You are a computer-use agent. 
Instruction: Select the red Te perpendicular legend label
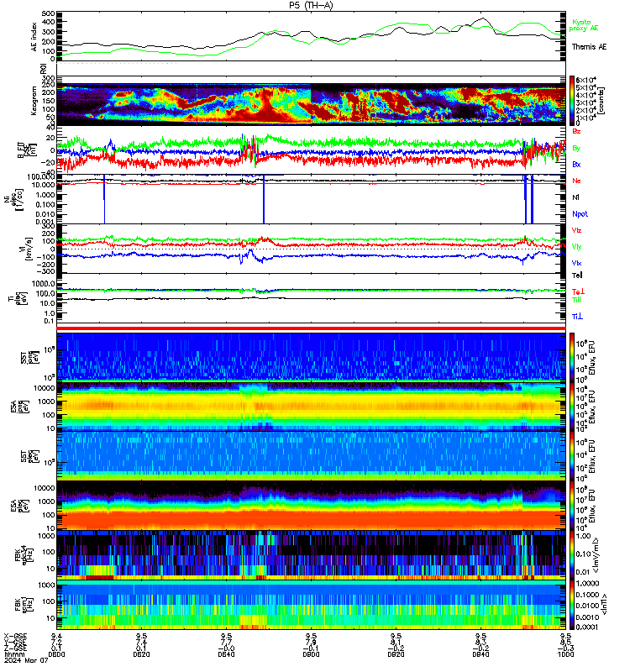(x=578, y=291)
